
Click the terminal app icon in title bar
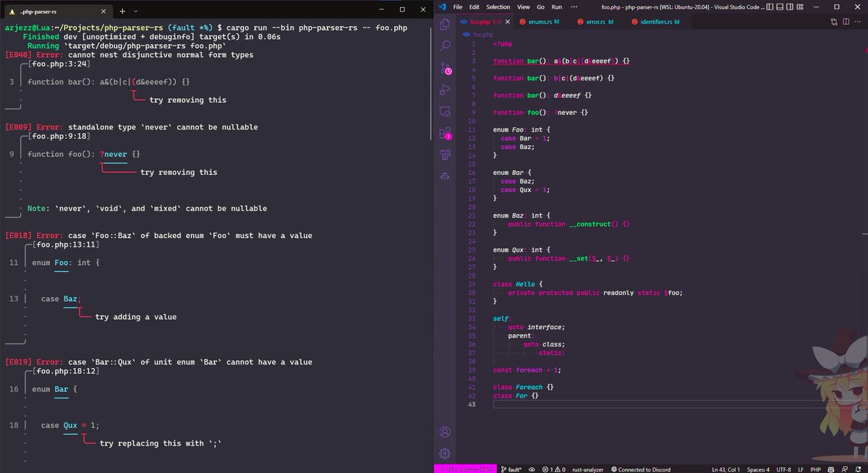[12, 11]
